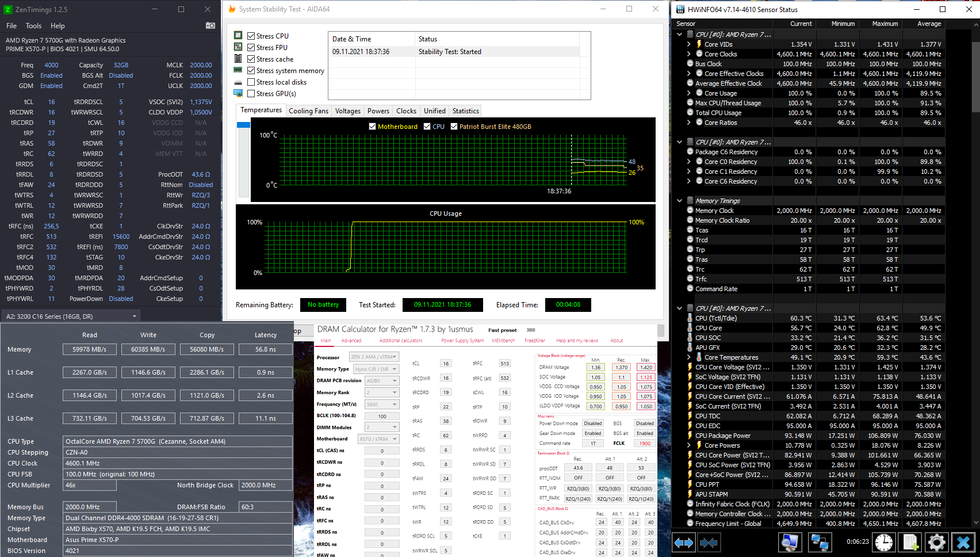Click the chip icon beside Stress CPU
The height and width of the screenshot is (557, 980).
(238, 35)
